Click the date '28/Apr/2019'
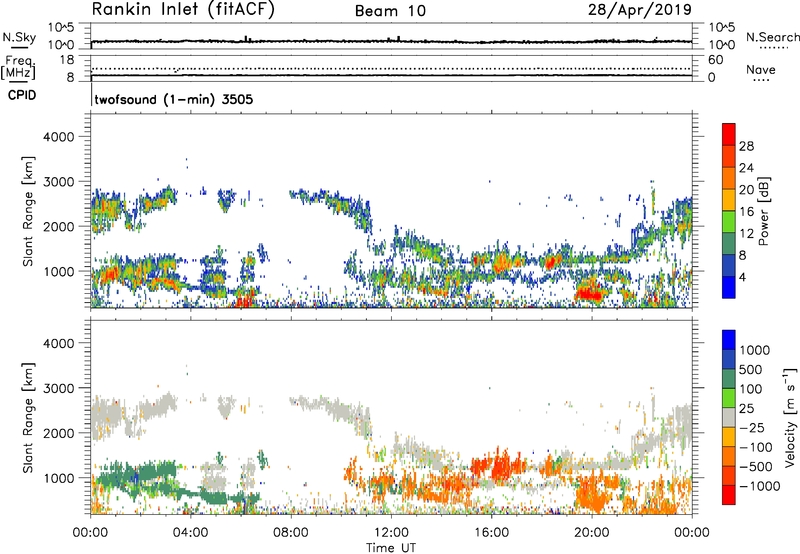Viewport: 800px width, 554px height. tap(640, 10)
